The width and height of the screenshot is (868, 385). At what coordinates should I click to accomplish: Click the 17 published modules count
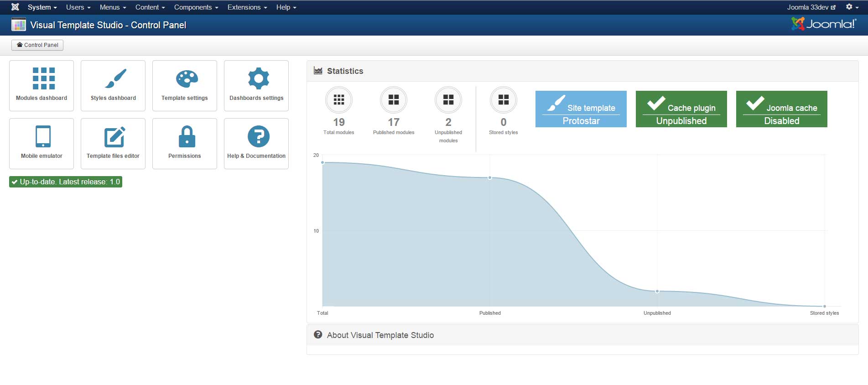point(394,122)
